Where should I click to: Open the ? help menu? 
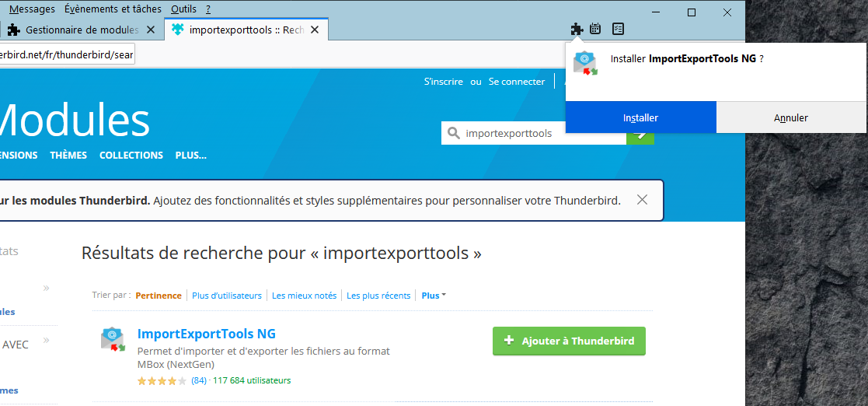[x=208, y=9]
